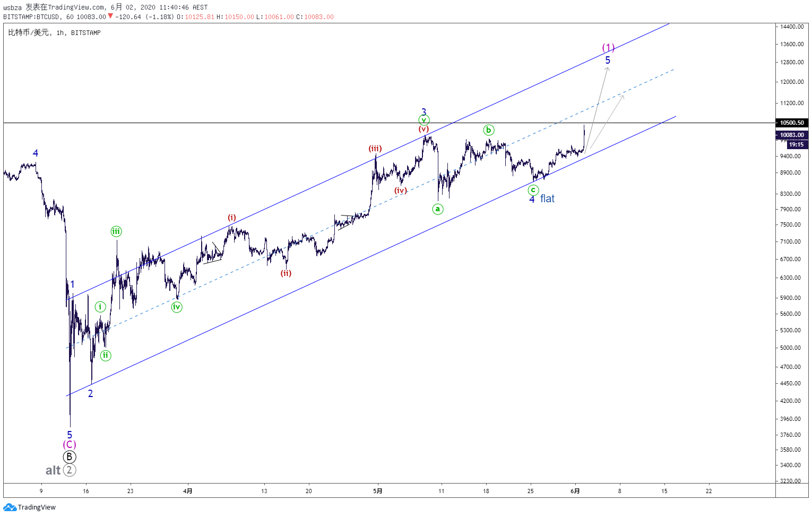
Task: Click the BITSTAMP:BTCUSD symbol text in the header
Action: [x=31, y=17]
